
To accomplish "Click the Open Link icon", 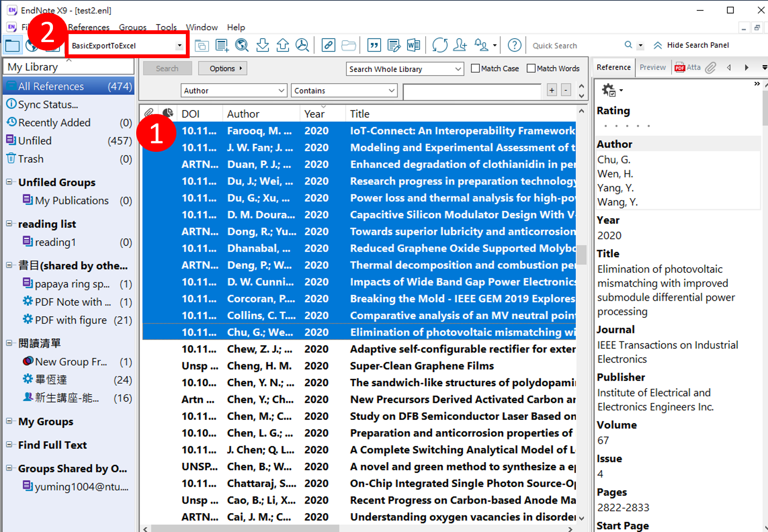I will [x=328, y=45].
